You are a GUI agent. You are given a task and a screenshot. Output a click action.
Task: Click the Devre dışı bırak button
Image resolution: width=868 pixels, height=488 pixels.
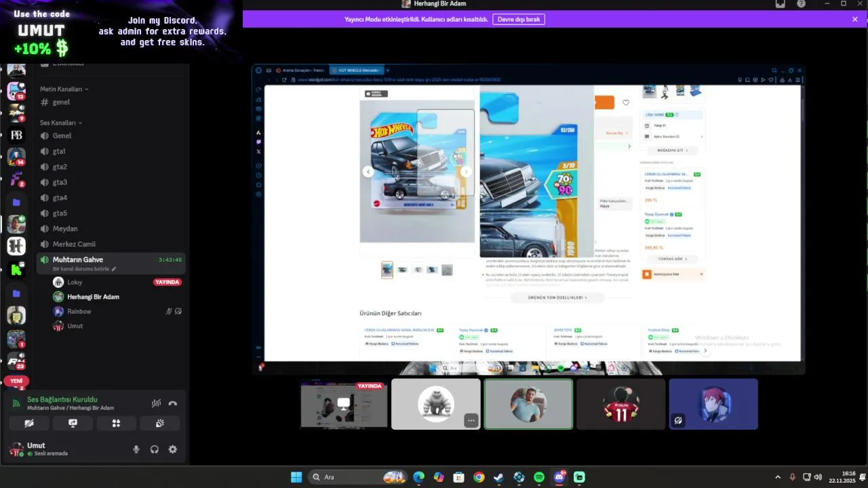pos(519,19)
